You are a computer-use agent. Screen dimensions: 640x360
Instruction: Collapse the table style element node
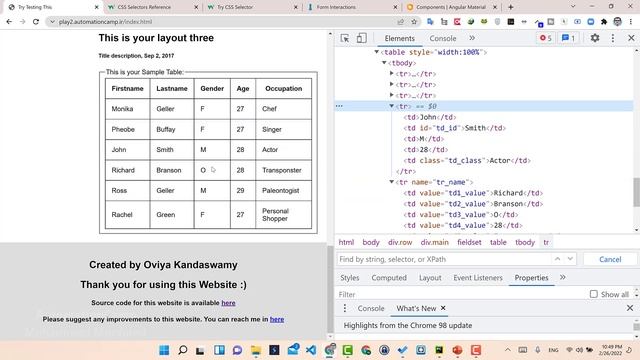376,52
